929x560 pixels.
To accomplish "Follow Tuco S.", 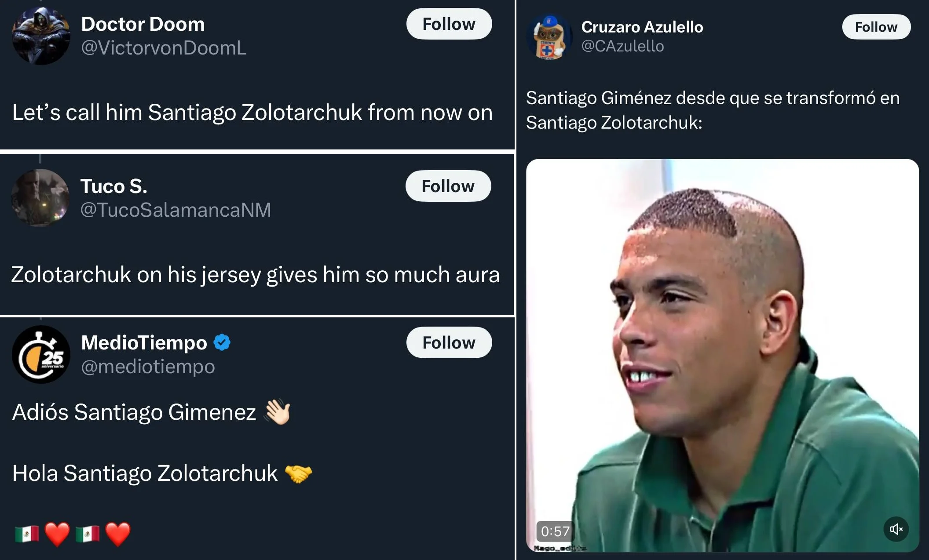I will coord(448,186).
